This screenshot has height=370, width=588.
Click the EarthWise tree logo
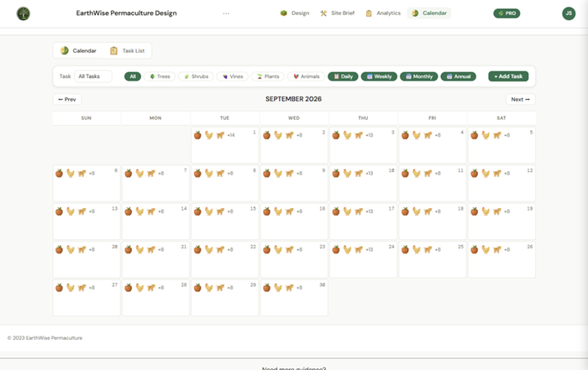[24, 13]
